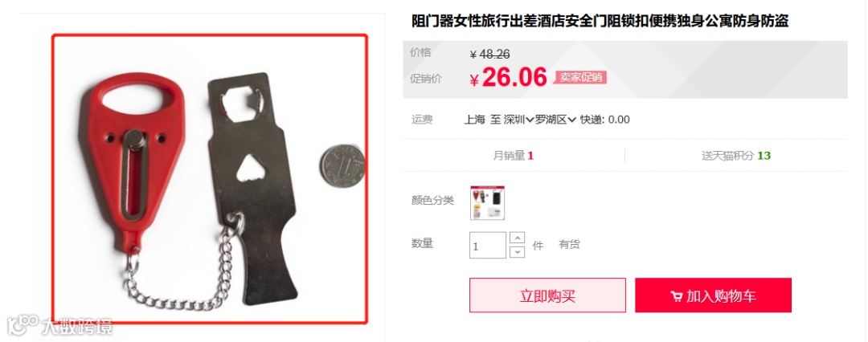
Task: Click the coin in the product photo
Action: pyautogui.click(x=342, y=164)
